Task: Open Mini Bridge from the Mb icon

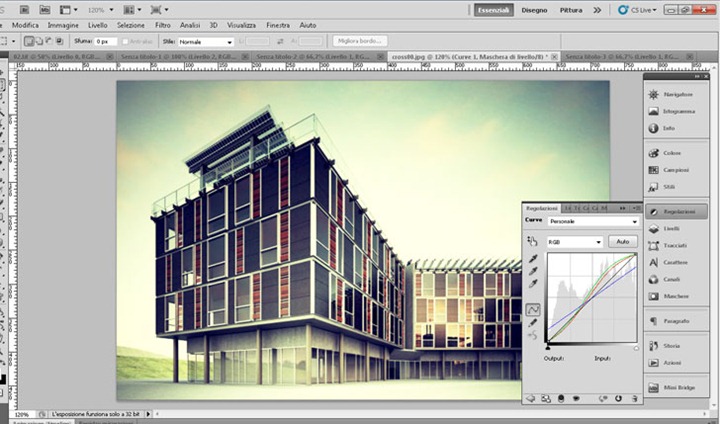Action: pos(44,9)
